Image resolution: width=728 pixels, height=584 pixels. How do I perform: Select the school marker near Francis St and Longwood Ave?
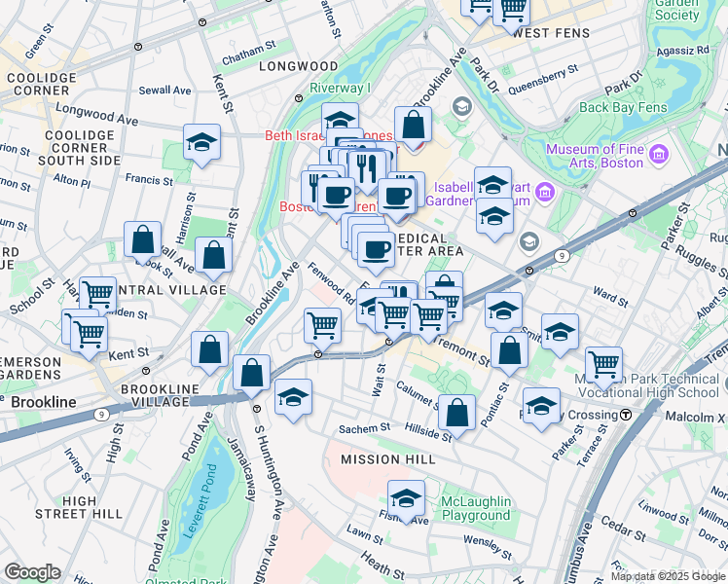(x=201, y=142)
